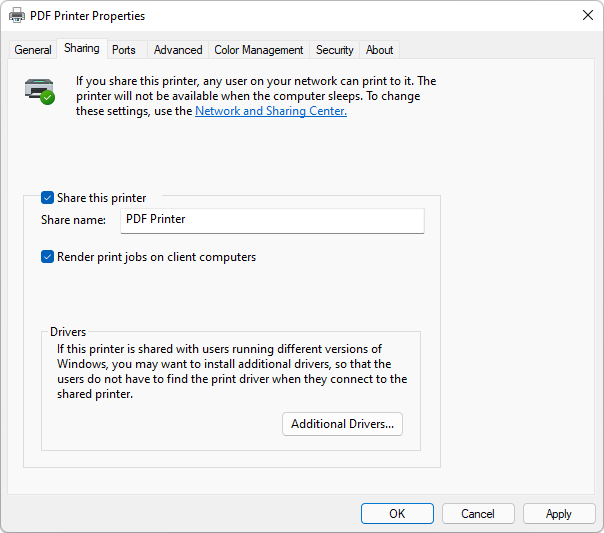This screenshot has height=533, width=604.
Task: Close the PDF Printer Properties dialog
Action: click(x=587, y=15)
